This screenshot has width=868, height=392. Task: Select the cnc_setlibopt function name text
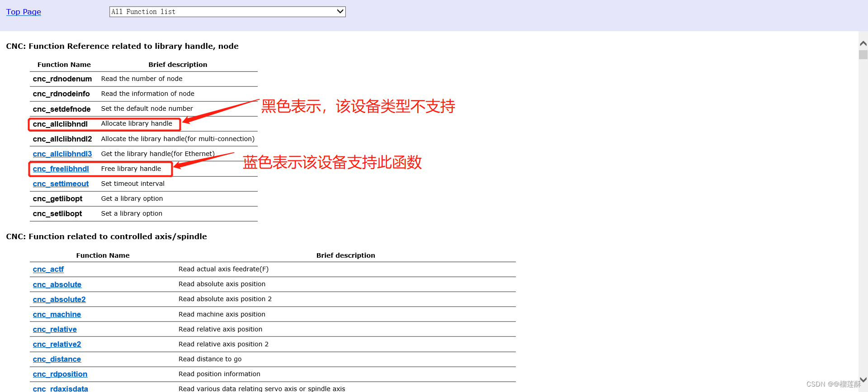pos(57,213)
